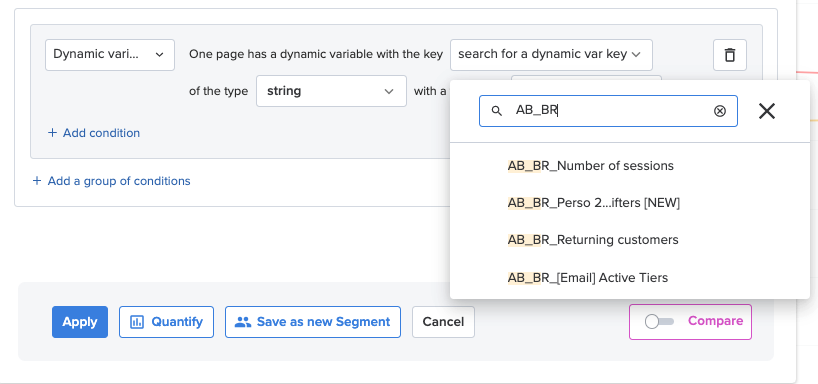Open the Dynamic variable condition type dropdown
Viewport: 818px width, 384px height.
[110, 55]
